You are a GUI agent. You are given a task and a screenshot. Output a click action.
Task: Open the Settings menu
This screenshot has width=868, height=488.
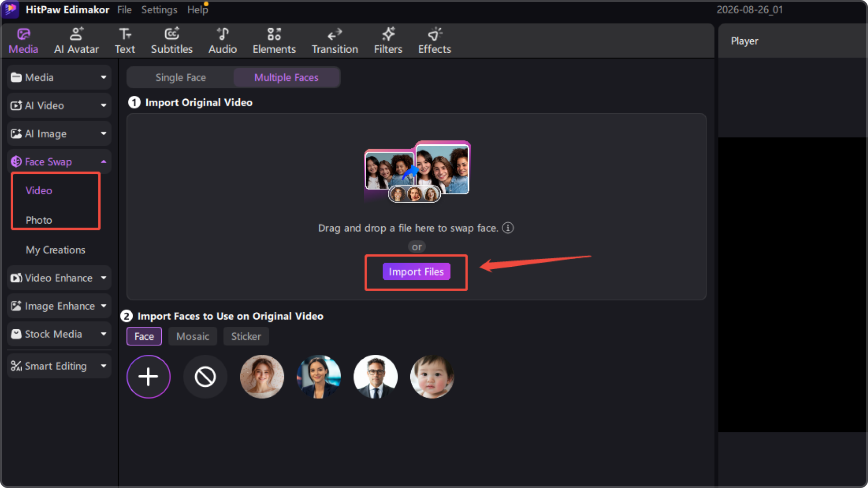159,10
